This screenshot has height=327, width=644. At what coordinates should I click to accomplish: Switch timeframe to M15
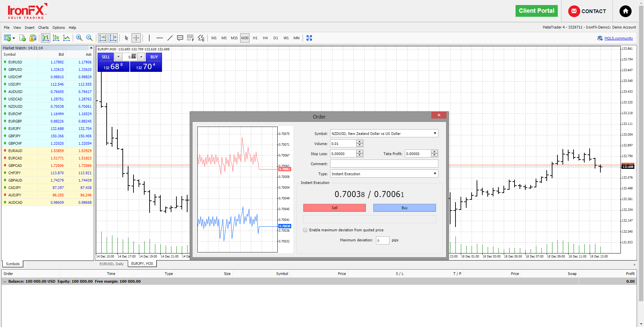click(234, 38)
